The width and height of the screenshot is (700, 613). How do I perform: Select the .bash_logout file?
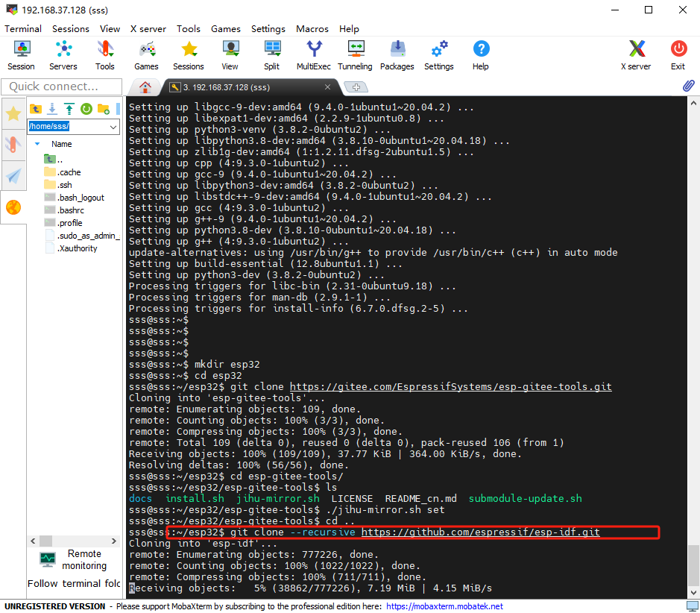coord(74,198)
